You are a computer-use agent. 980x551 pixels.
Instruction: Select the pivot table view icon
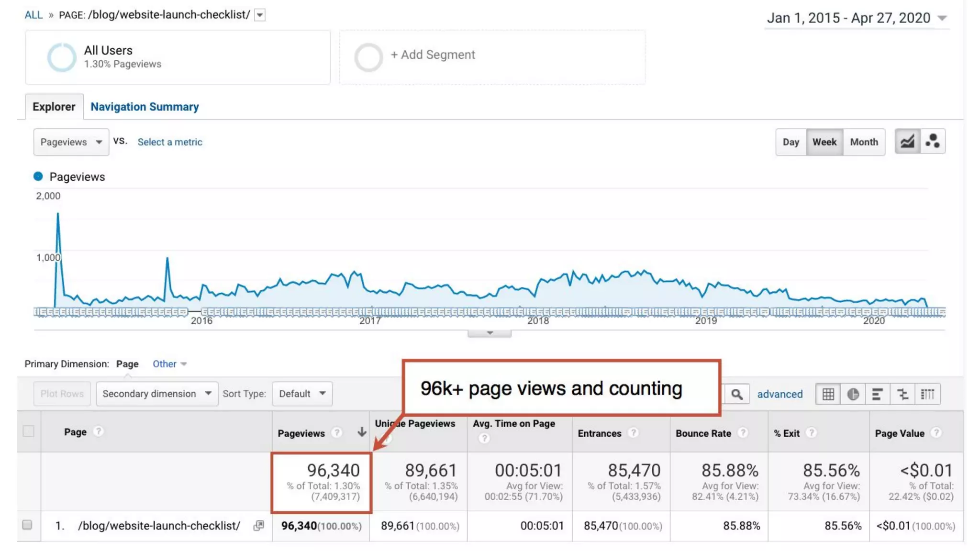(x=927, y=394)
